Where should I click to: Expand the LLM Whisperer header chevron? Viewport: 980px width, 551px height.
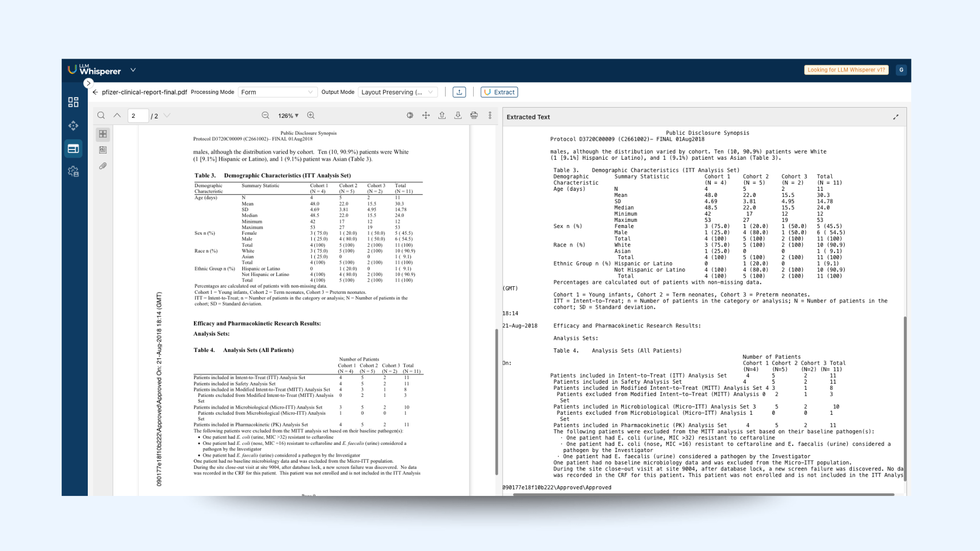(x=133, y=69)
